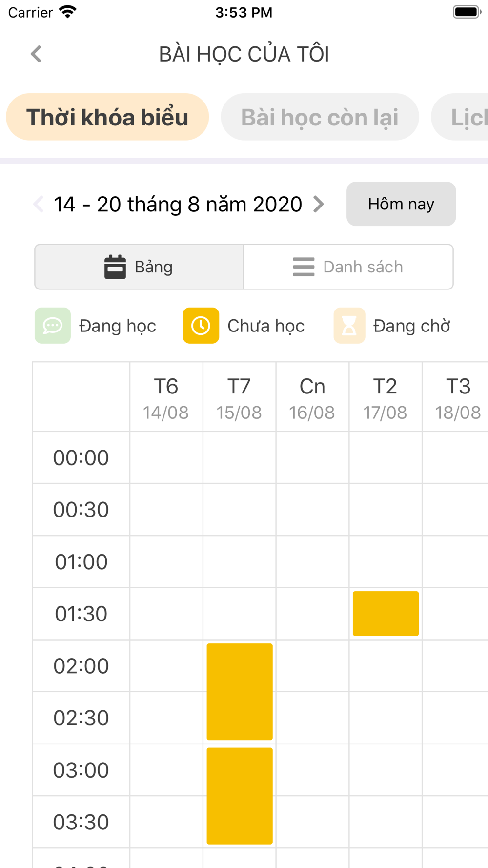Open the T7 lesson block at 02:00
This screenshot has width=488, height=868.
click(x=240, y=692)
